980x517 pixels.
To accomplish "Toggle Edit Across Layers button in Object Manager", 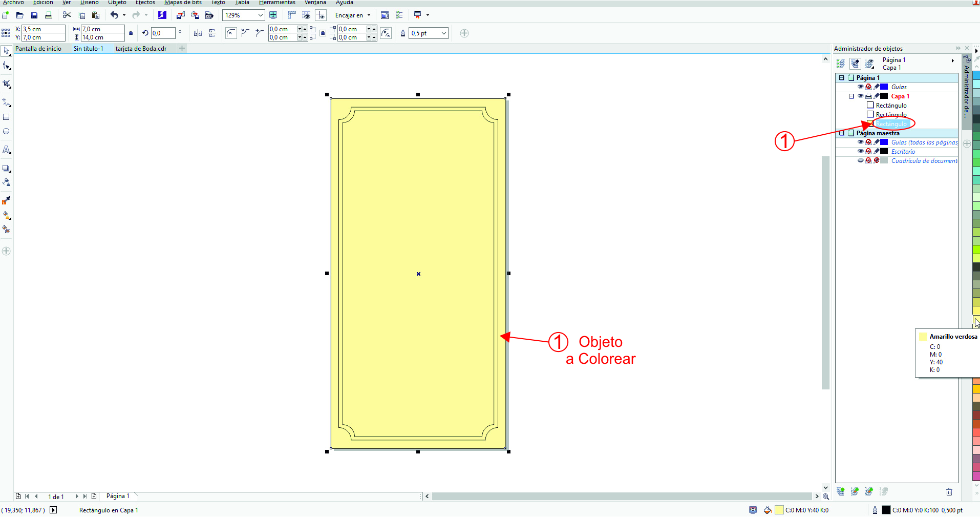I will [855, 64].
